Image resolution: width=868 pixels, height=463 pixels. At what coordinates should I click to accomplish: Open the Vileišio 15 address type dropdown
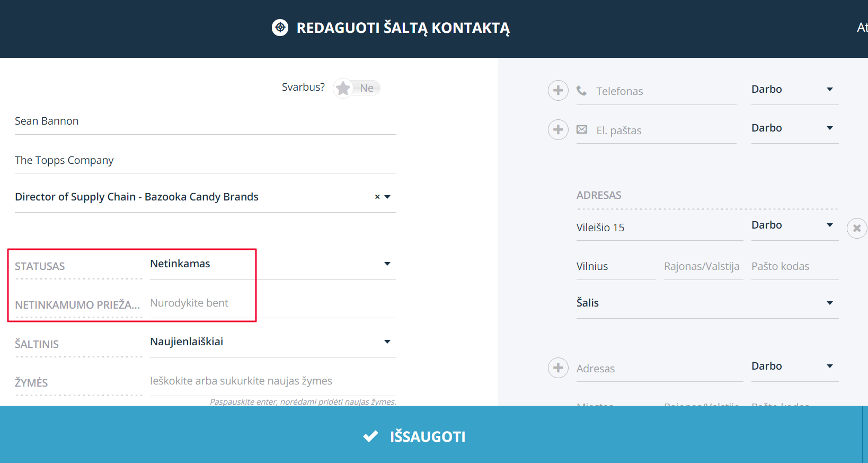795,225
